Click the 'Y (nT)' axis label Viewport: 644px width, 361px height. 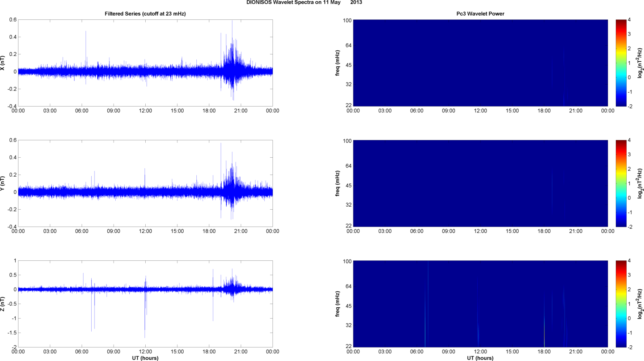pos(3,183)
